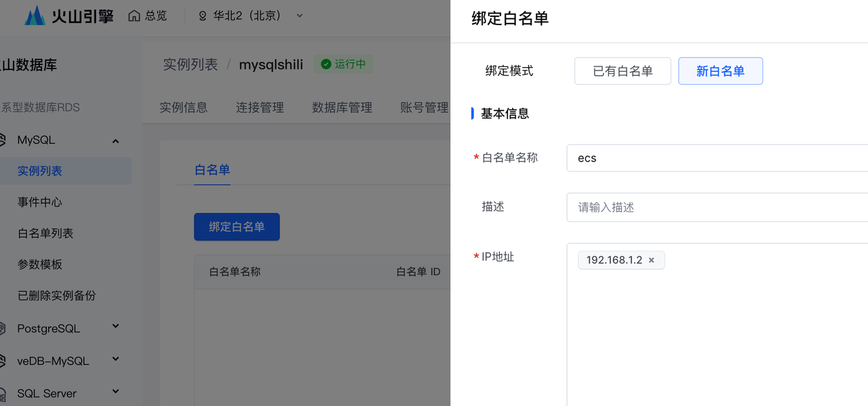This screenshot has height=406, width=868.
Task: Click the Volcano Engine logo
Action: click(x=68, y=16)
